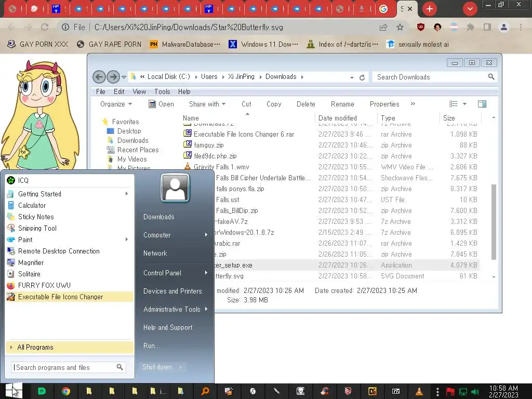Toggle the Explorer preview pane icon
This screenshot has height=399, width=532.
[482, 104]
